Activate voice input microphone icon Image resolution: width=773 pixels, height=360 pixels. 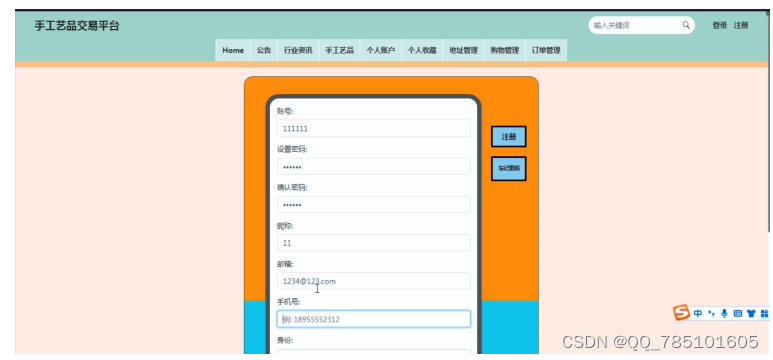click(x=724, y=313)
